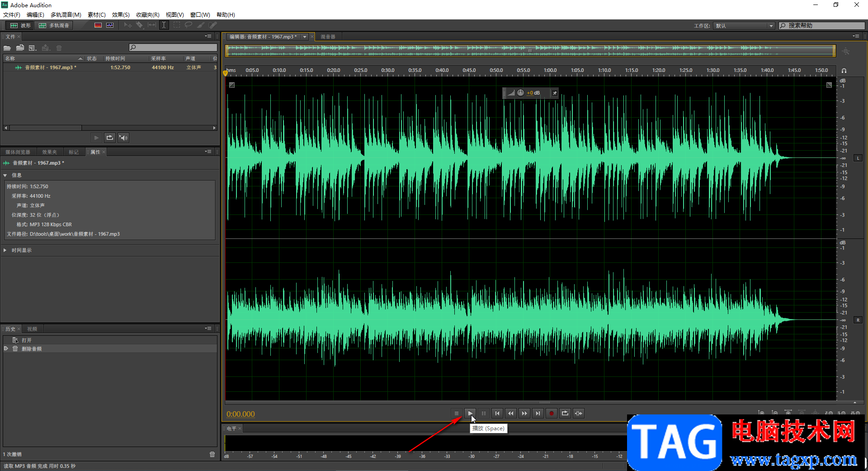The image size is (868, 471).
Task: Click the Skip Selection button in transport
Action: [x=579, y=413]
